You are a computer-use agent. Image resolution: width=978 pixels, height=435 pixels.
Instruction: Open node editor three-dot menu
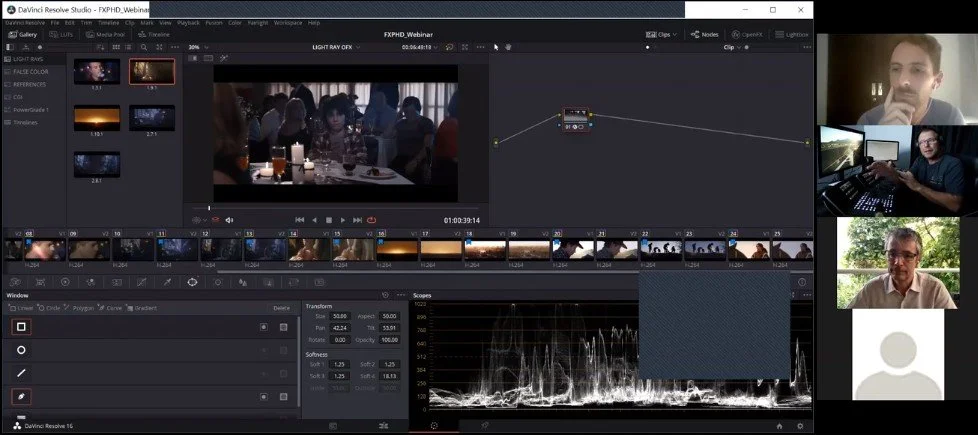(806, 47)
